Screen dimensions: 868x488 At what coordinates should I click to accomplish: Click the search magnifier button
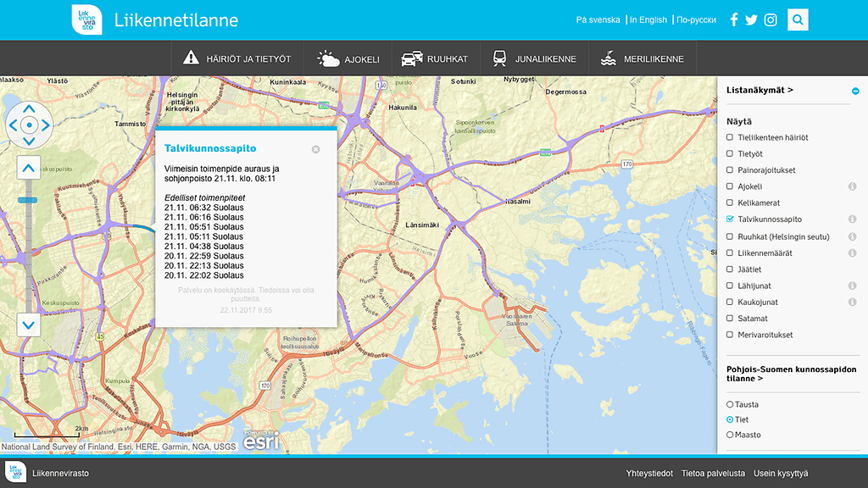(x=798, y=19)
